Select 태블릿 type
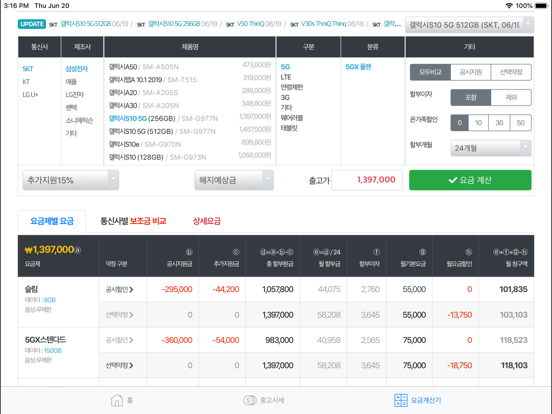The height and width of the screenshot is (414, 552). [x=289, y=128]
